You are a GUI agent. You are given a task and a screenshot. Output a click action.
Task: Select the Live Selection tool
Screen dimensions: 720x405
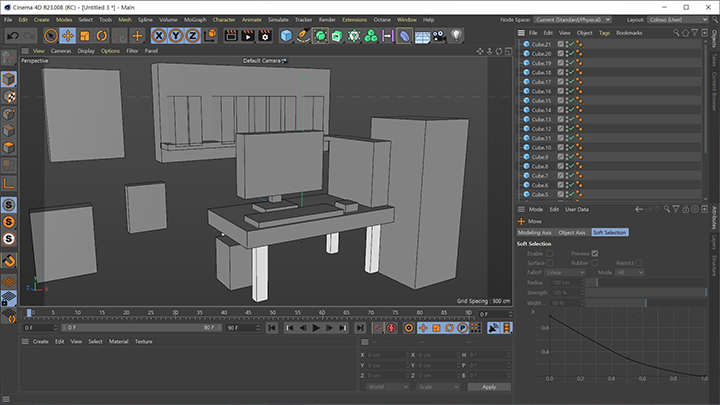[51, 36]
